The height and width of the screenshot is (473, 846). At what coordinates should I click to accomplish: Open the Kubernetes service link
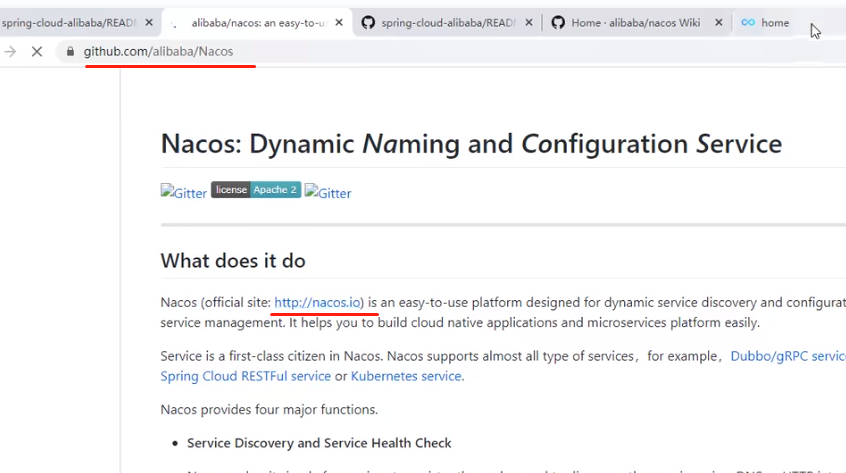(406, 376)
